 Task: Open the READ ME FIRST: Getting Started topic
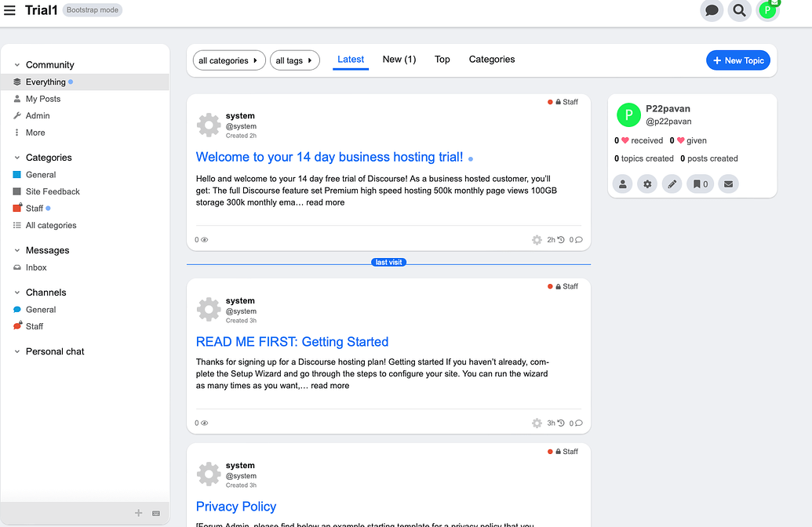coord(292,342)
